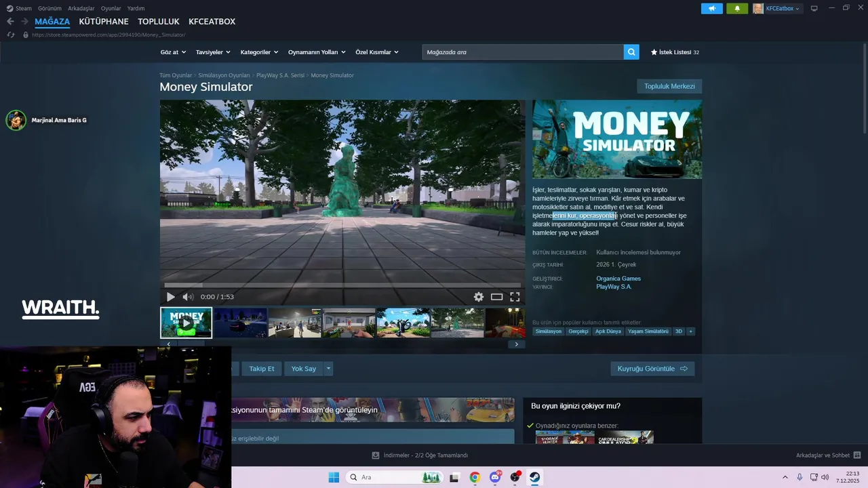The height and width of the screenshot is (488, 868).
Task: Open the KFCEatbox account dropdown
Action: (777, 8)
